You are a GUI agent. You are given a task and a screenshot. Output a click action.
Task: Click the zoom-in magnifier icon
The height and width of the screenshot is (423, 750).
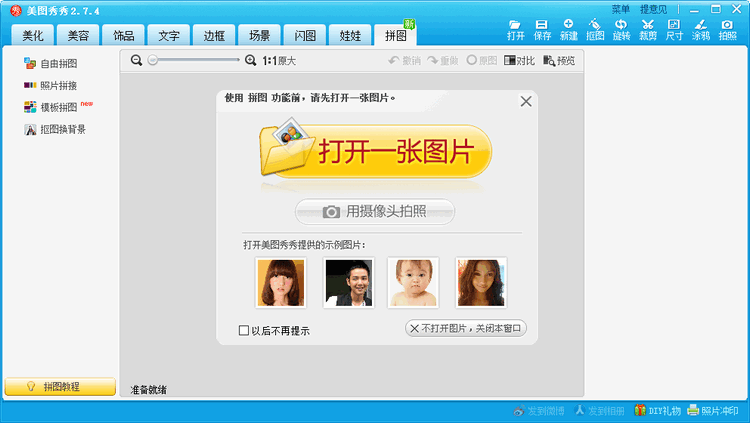click(x=250, y=61)
